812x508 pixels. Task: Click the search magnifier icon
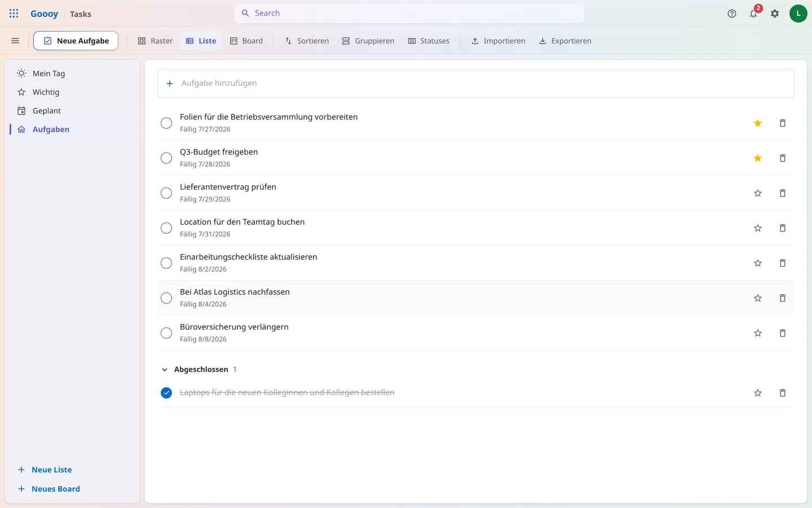click(245, 13)
